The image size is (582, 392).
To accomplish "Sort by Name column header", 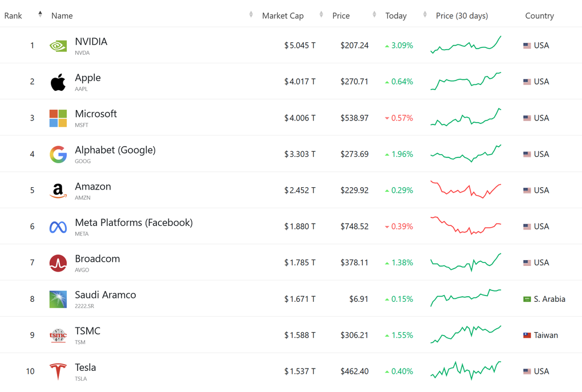I will (x=62, y=15).
